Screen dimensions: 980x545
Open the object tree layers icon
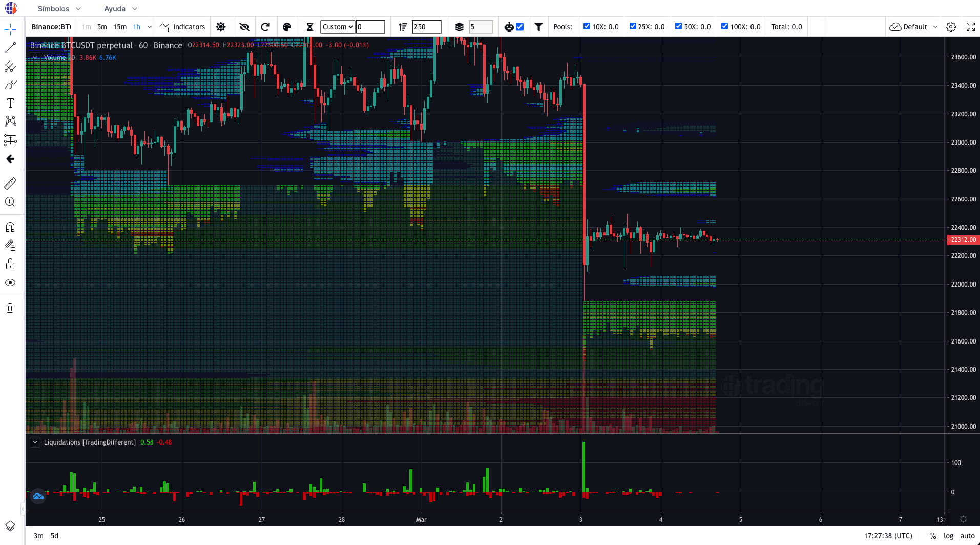tap(10, 526)
